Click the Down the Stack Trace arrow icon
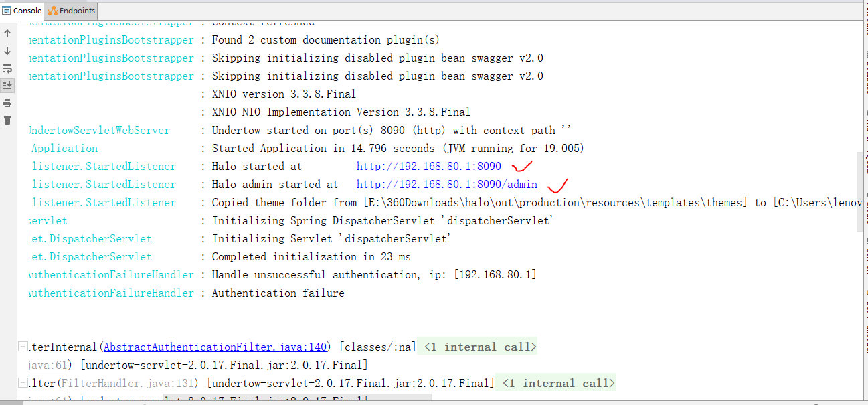This screenshot has width=868, height=405. pyautogui.click(x=7, y=51)
